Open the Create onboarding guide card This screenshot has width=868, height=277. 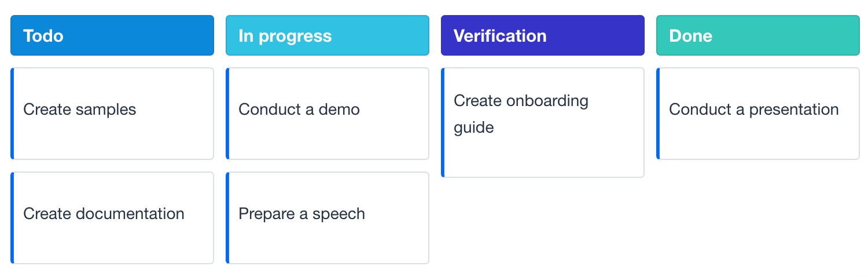click(x=543, y=122)
